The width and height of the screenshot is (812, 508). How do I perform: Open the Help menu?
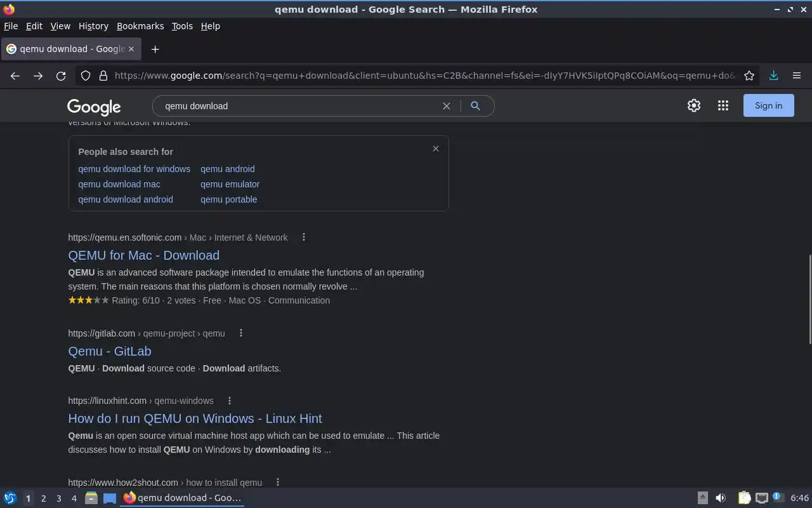tap(210, 26)
